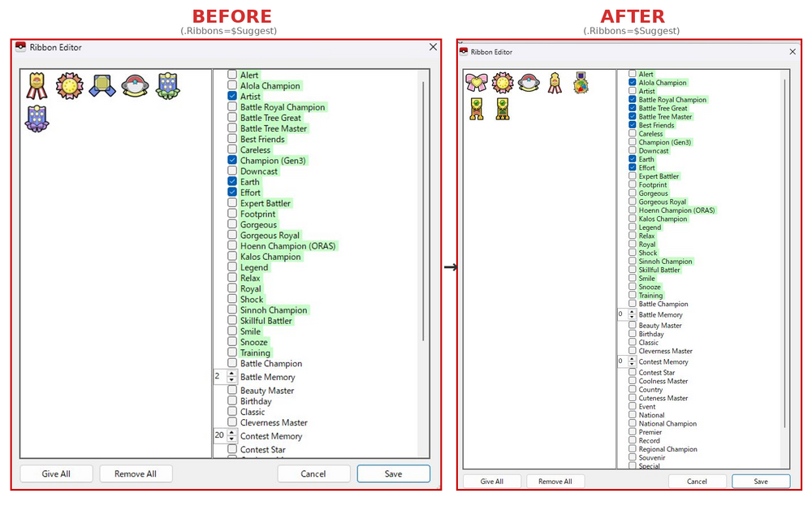This screenshot has width=812, height=506.
Task: Uncheck the Artist checkbox in BEFORE window
Action: [232, 96]
